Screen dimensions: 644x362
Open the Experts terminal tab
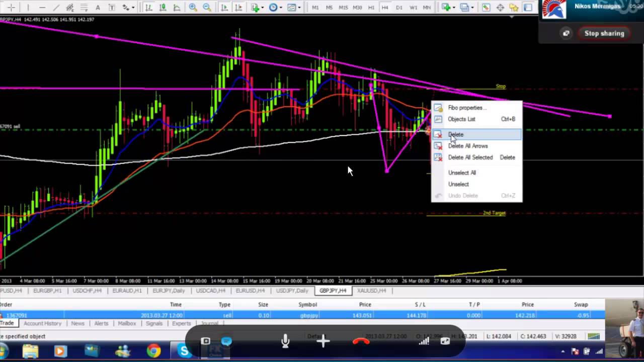click(x=181, y=323)
